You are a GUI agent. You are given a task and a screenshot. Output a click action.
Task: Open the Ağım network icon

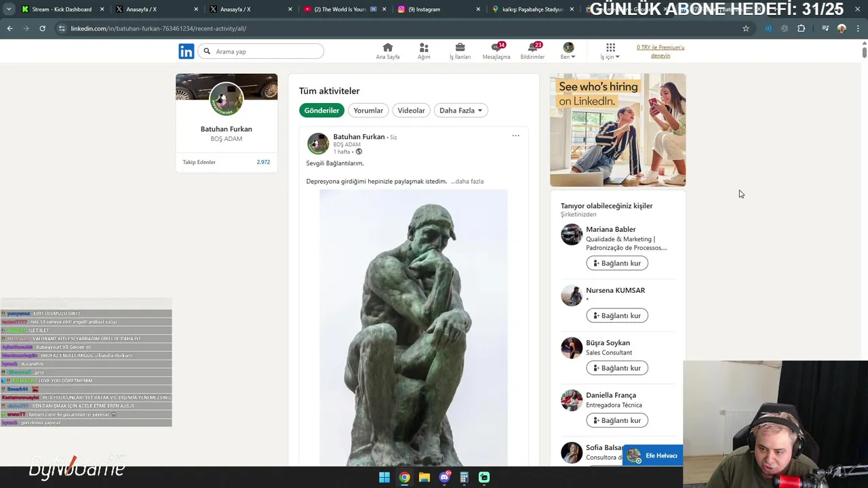pos(424,52)
